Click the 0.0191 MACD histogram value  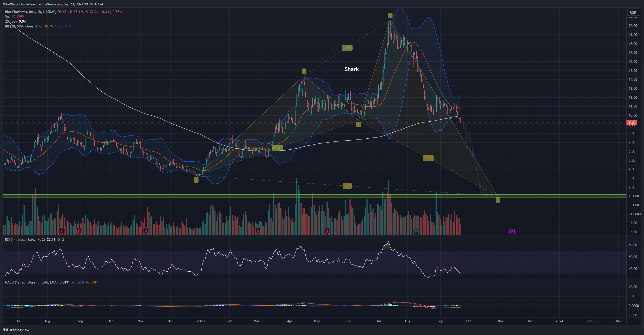tap(65, 282)
